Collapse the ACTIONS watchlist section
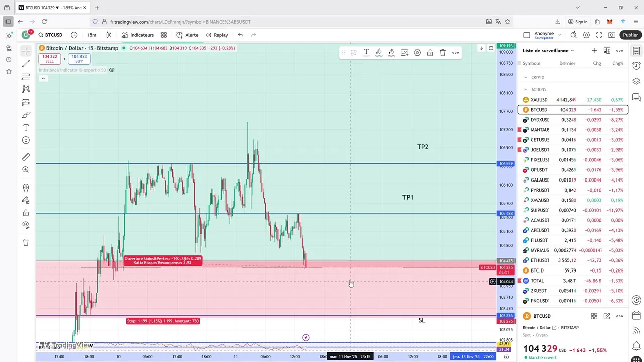This screenshot has width=644, height=362. click(526, 89)
